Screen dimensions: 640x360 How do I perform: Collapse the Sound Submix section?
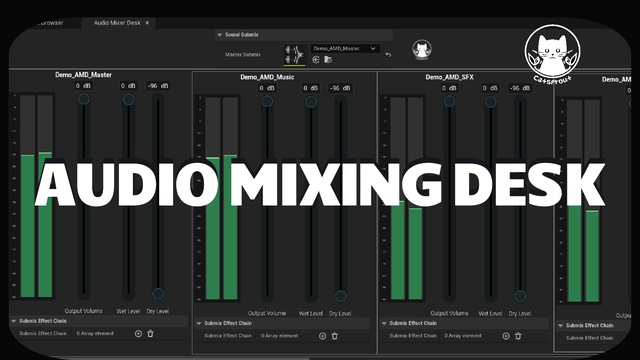coord(220,35)
